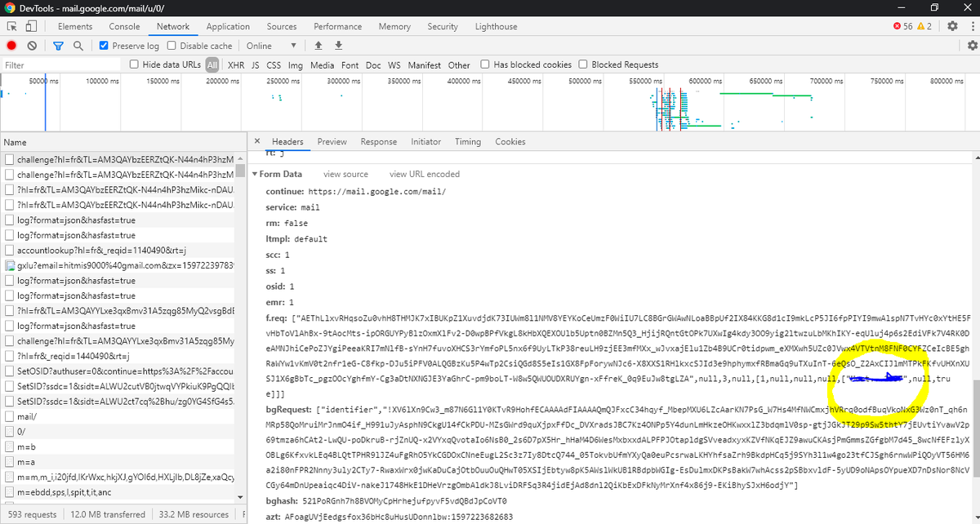This screenshot has height=524, width=980.
Task: Tick checkbox beside m=b request
Action: [10, 447]
